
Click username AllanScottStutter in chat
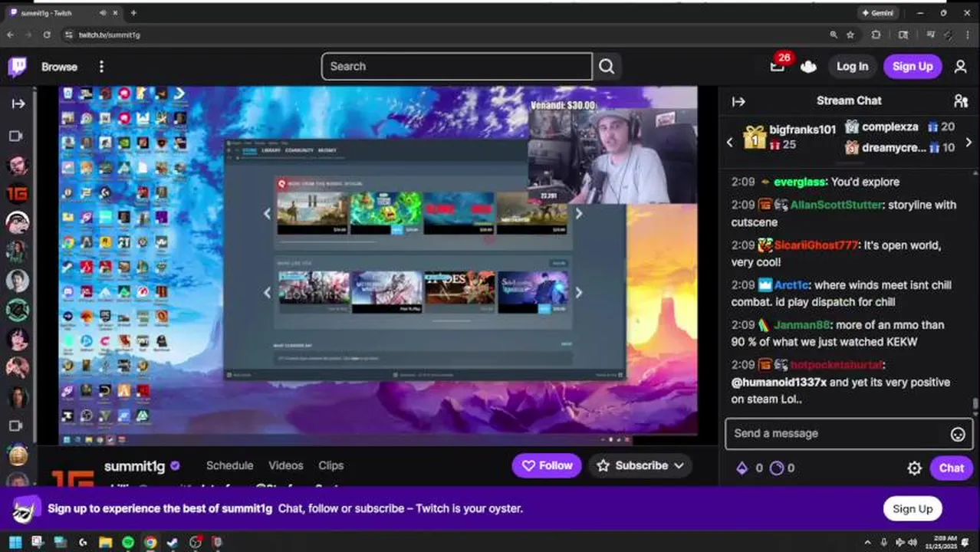pos(837,205)
